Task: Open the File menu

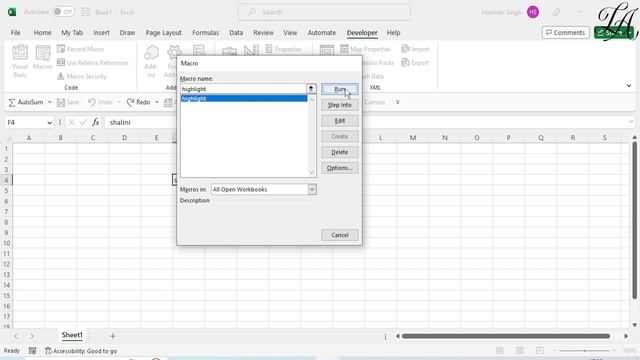Action: 16,33
